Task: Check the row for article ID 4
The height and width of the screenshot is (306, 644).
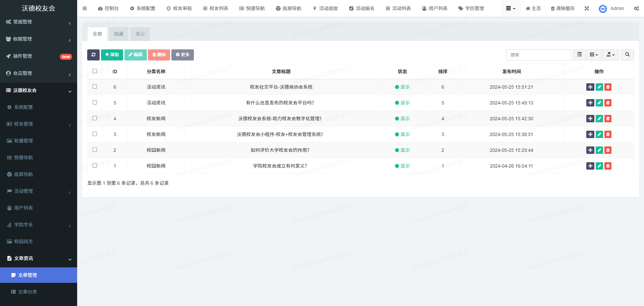Action: (x=95, y=118)
